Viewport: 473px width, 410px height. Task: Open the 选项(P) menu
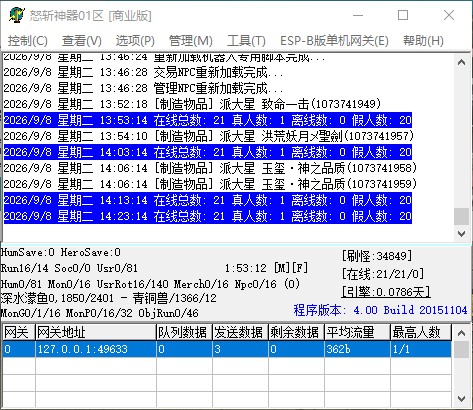(x=135, y=41)
